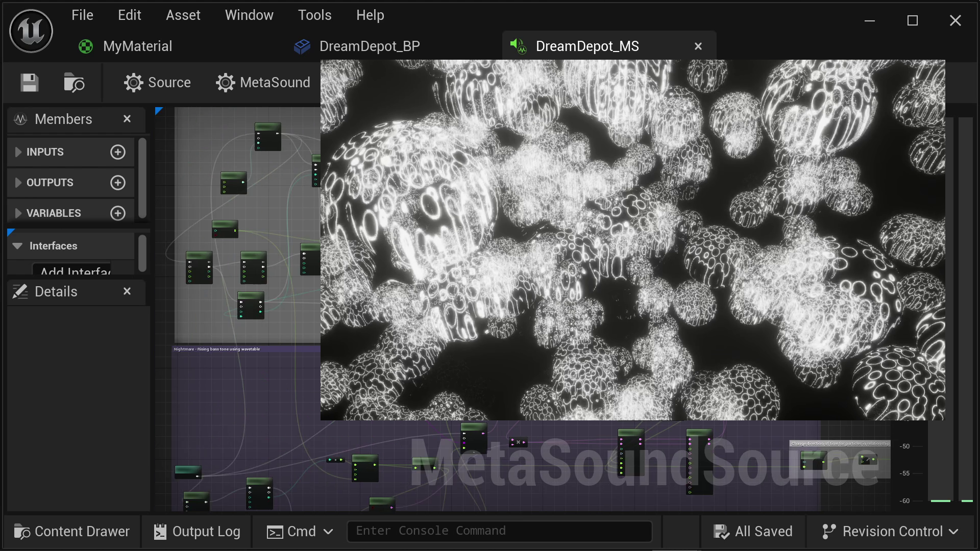The width and height of the screenshot is (980, 551).
Task: Click the Enter Console Command field
Action: [x=499, y=531]
